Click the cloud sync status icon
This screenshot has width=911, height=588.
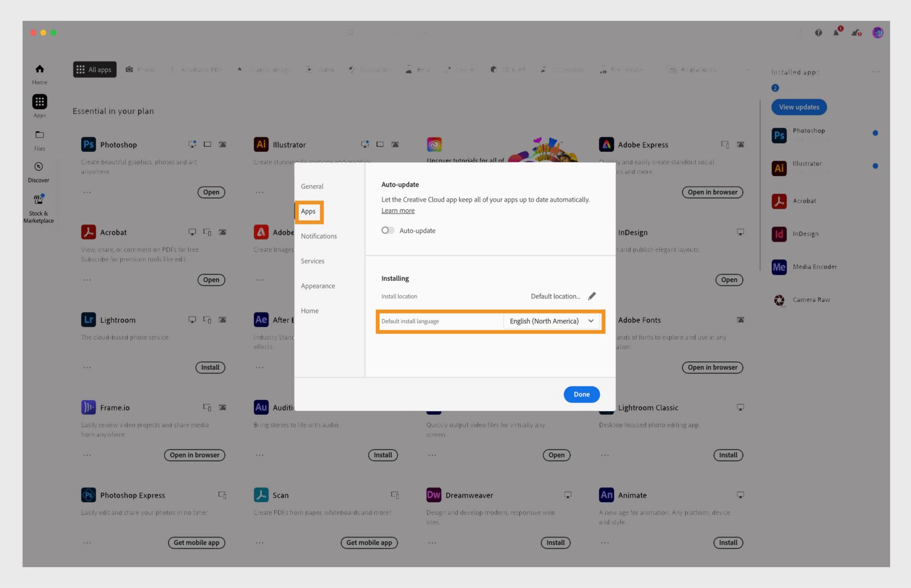(x=856, y=33)
